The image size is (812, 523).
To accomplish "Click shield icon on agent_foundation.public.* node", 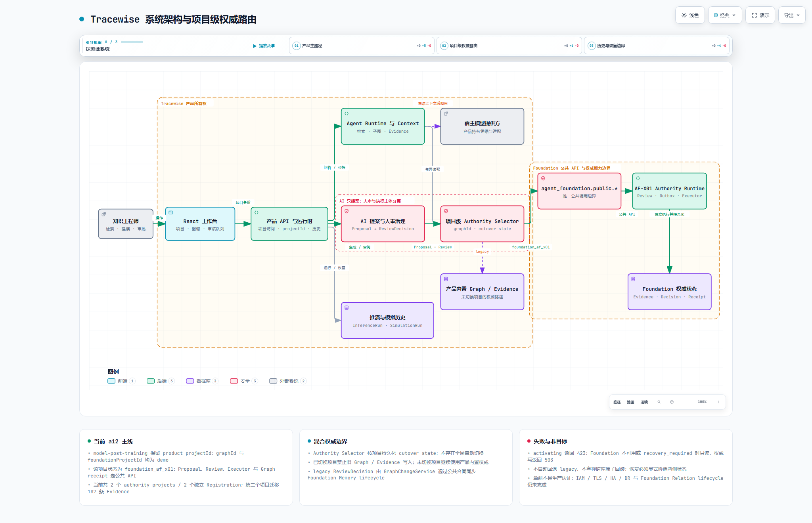I will 543,178.
